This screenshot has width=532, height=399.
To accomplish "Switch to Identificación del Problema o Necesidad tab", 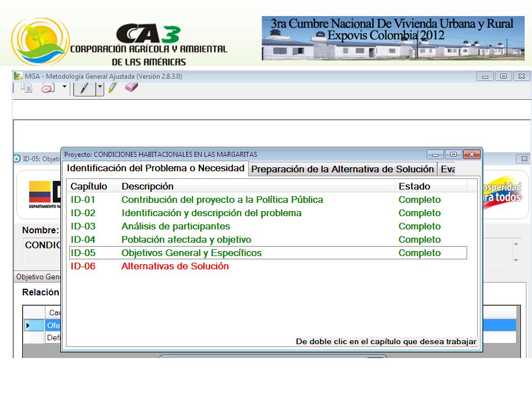I will (x=156, y=168).
